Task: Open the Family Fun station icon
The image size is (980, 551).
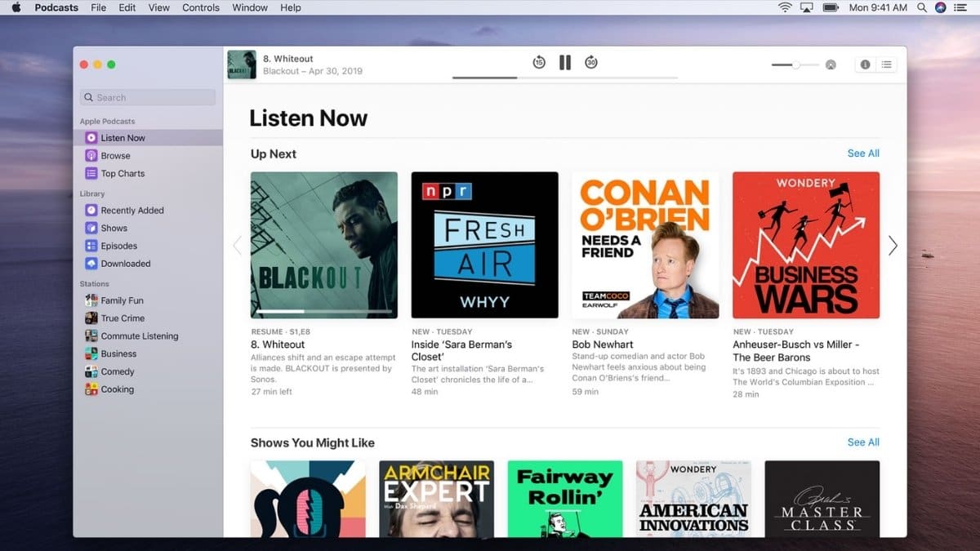Action: click(x=91, y=300)
